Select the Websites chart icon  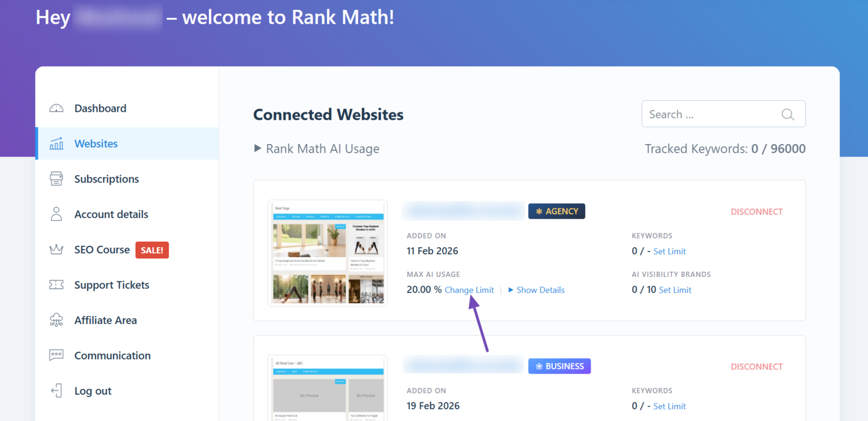tap(56, 143)
